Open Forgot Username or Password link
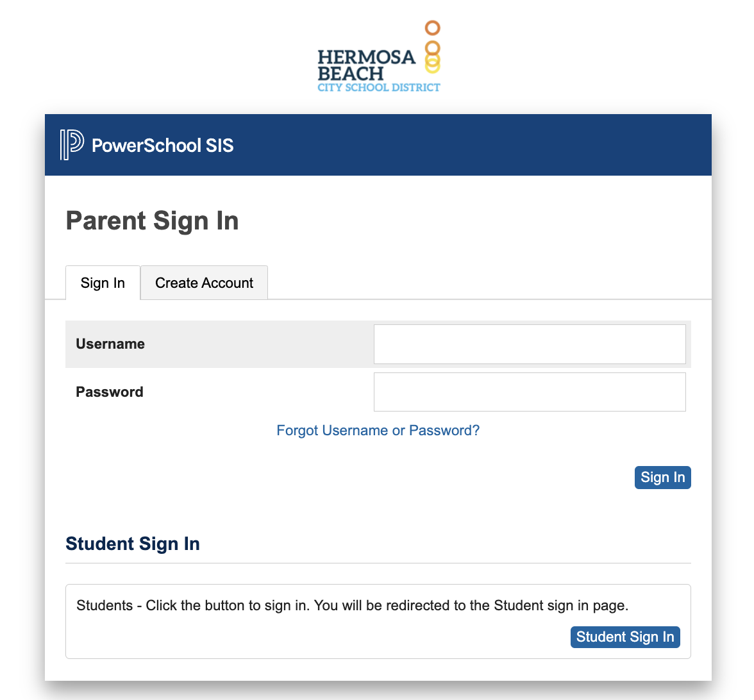Screen dimensions: 754x700 pos(378,430)
